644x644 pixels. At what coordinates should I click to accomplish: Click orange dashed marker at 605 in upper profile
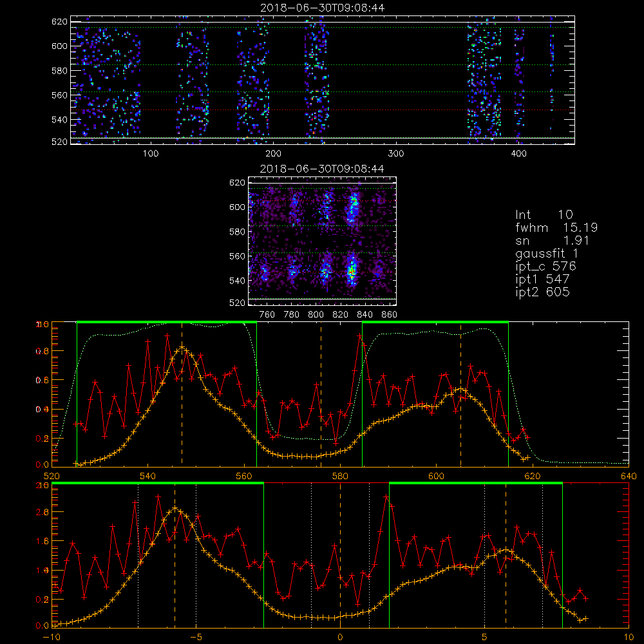(x=460, y=394)
